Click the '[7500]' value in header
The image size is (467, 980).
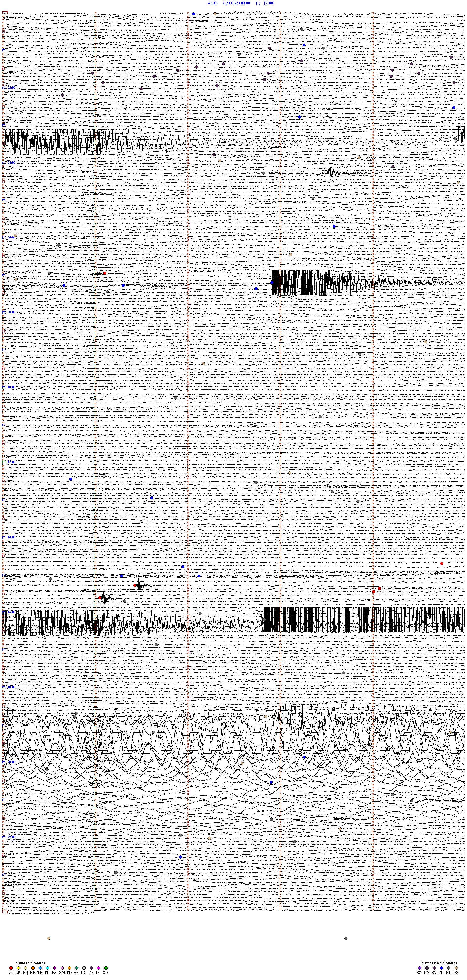pyautogui.click(x=269, y=3)
